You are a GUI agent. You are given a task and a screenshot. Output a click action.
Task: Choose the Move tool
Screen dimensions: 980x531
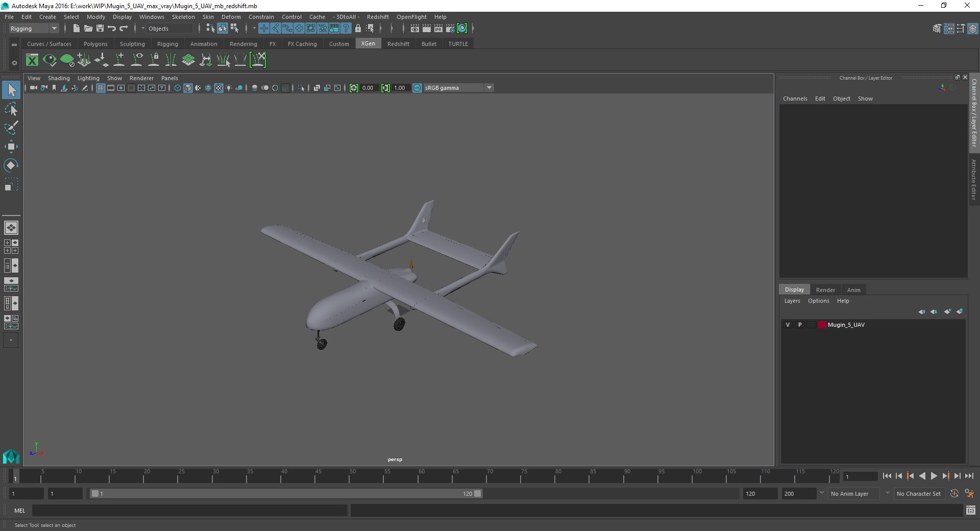(11, 147)
